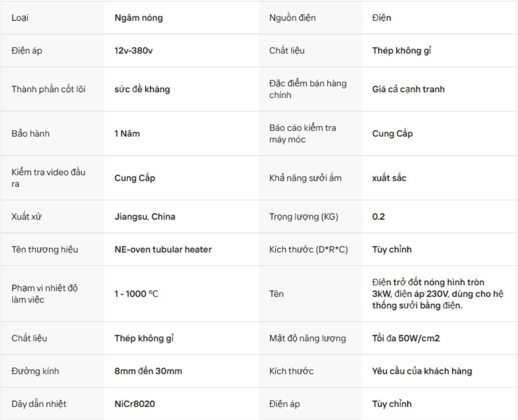
Task: Select the "1 Năm" warranty value
Action: coord(127,134)
